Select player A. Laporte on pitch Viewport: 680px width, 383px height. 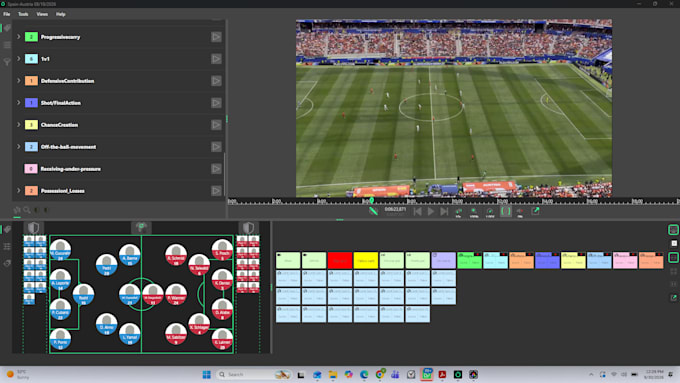pyautogui.click(x=60, y=279)
